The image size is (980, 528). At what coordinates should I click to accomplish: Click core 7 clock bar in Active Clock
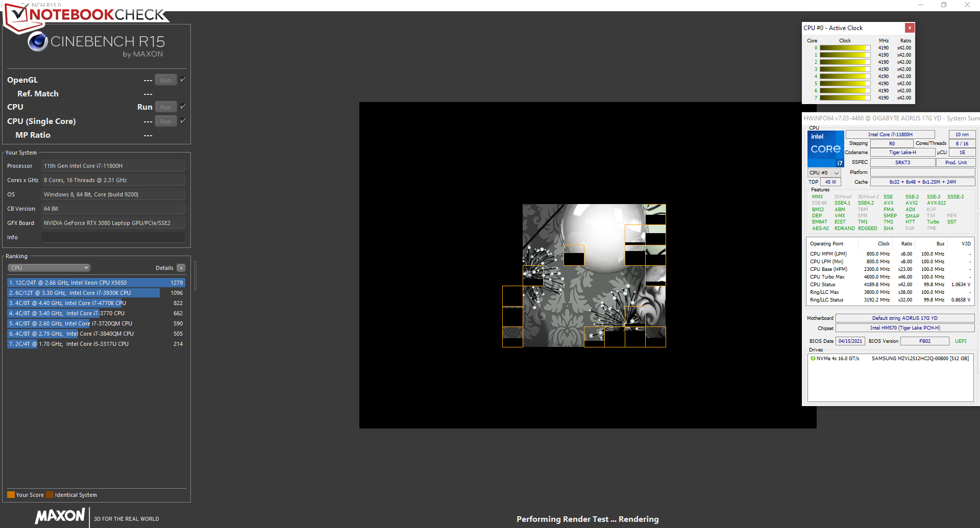[x=845, y=98]
